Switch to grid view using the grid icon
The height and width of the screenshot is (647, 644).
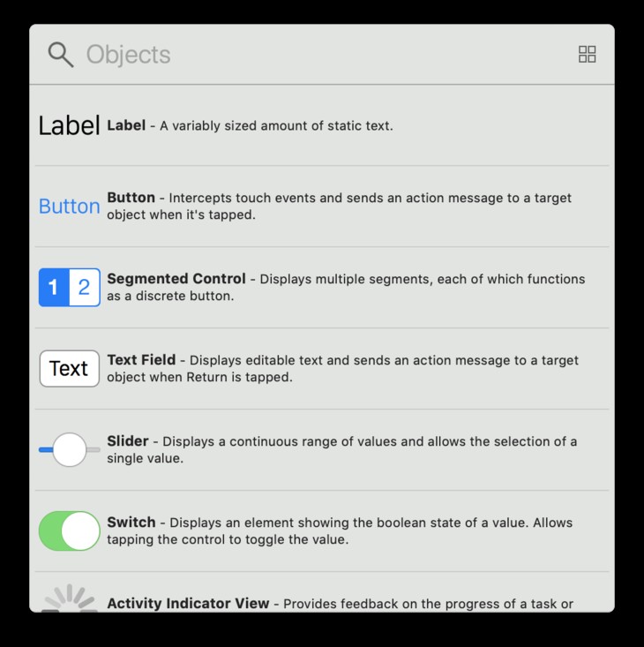click(x=587, y=54)
